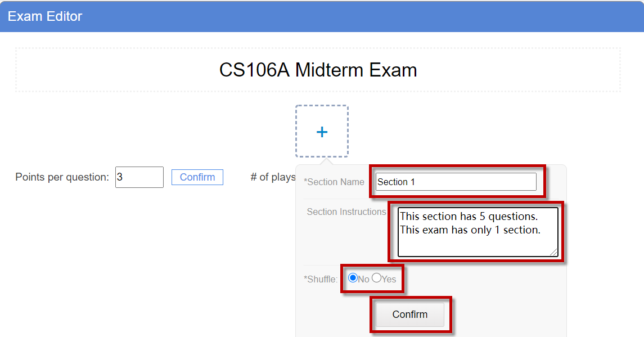Focus the Points per question input box
Viewport: 644px width, 337px height.
pos(139,177)
